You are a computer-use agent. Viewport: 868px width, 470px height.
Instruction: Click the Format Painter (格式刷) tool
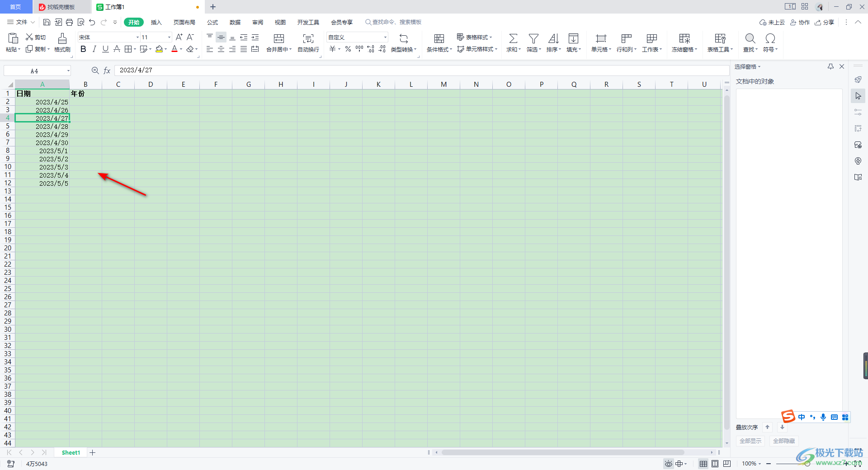62,42
